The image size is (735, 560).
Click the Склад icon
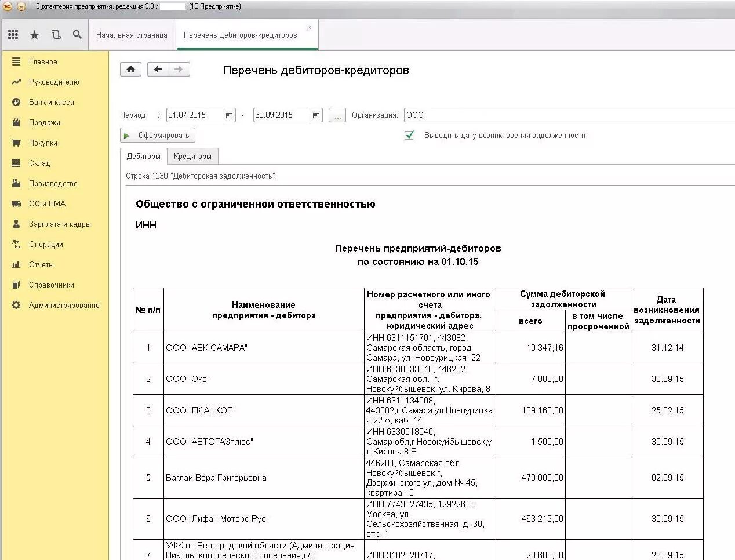coord(16,163)
